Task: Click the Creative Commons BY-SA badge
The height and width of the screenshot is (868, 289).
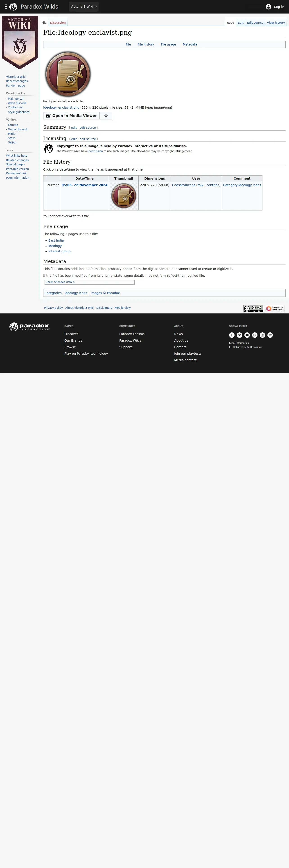Action: (253, 309)
